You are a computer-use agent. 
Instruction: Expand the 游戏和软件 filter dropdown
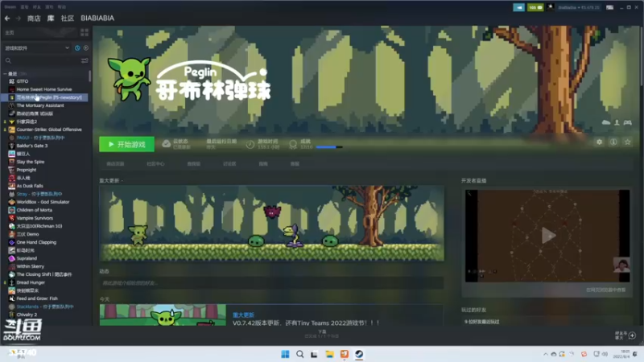pyautogui.click(x=37, y=48)
